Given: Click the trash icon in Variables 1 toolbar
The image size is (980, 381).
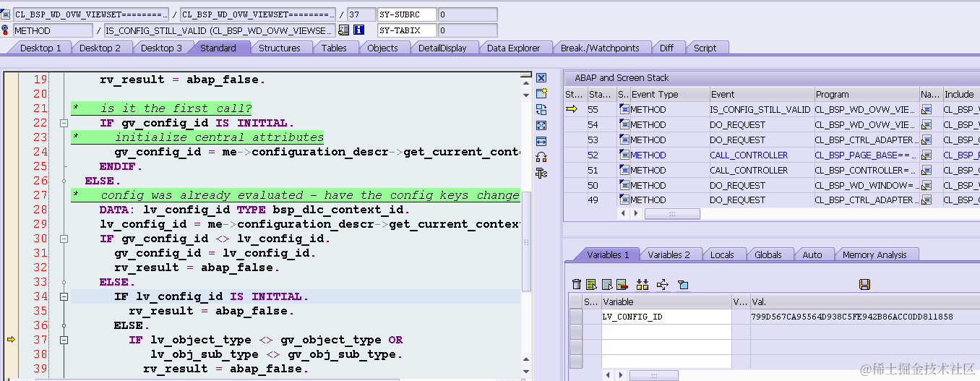Looking at the screenshot, I should [x=576, y=285].
